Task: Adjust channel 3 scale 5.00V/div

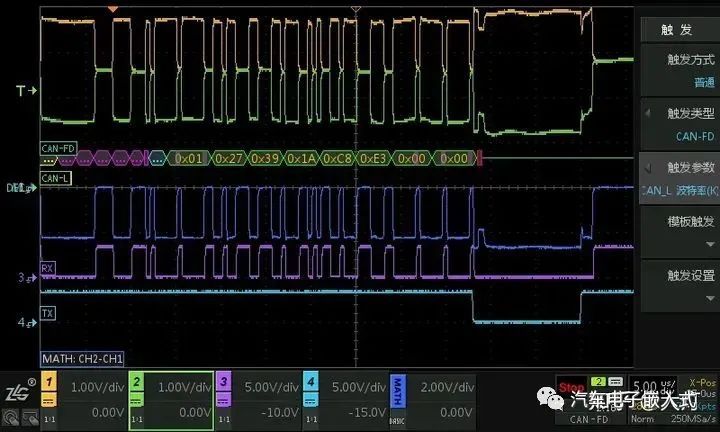Action: 271,387
